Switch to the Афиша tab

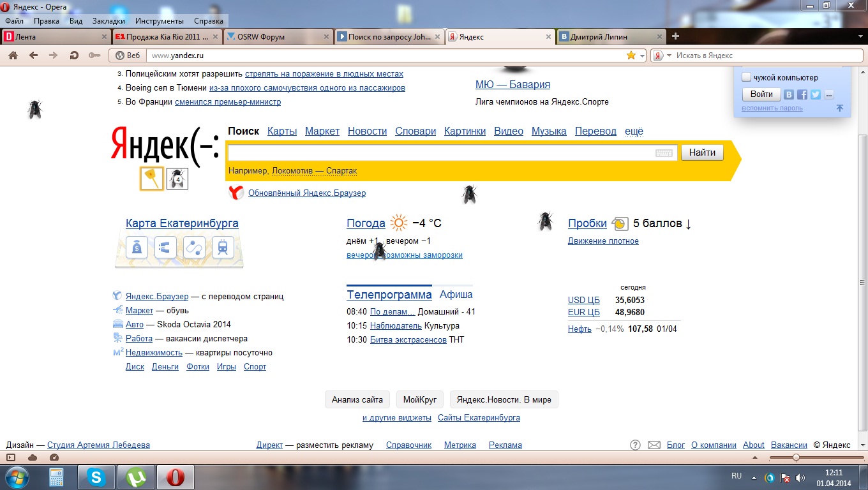tap(456, 295)
